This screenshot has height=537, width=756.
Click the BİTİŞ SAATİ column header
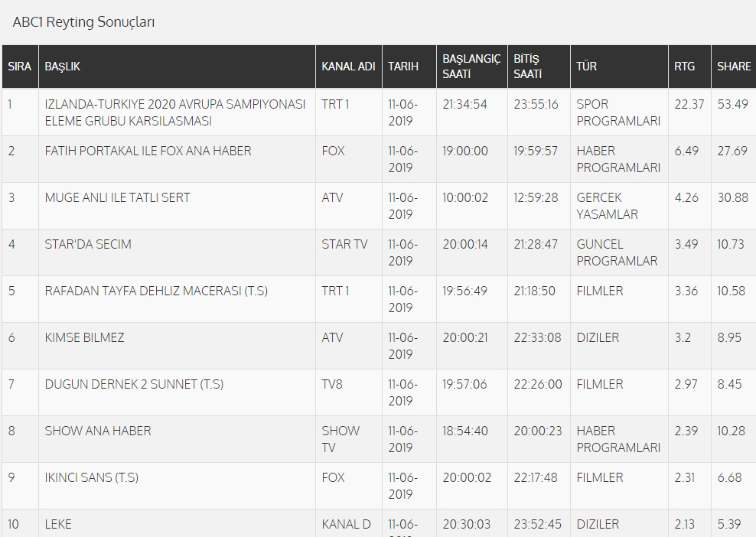pos(528,67)
